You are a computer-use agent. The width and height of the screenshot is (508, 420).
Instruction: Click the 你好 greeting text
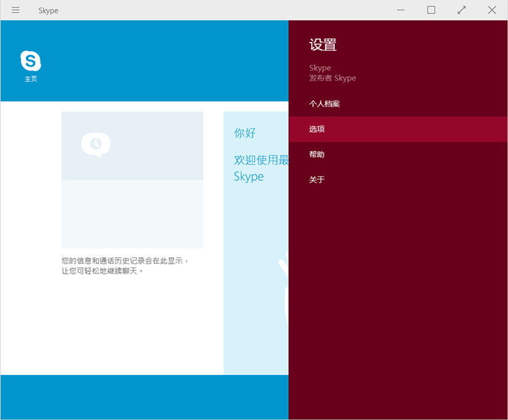pyautogui.click(x=245, y=133)
